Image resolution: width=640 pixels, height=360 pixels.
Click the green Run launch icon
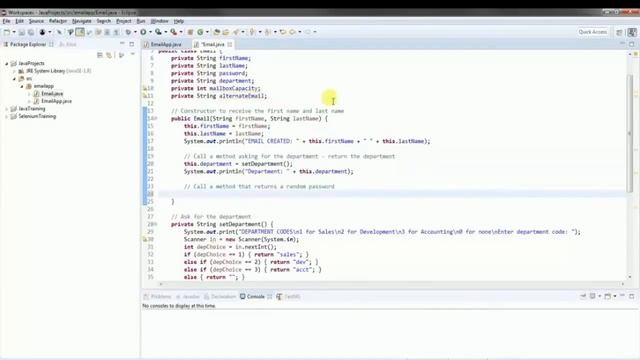click(x=143, y=32)
